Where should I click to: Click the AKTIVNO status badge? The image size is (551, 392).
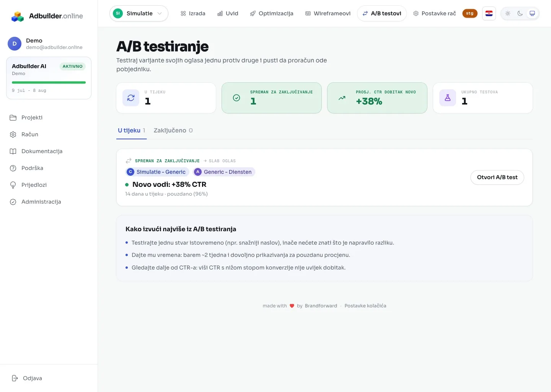point(73,66)
